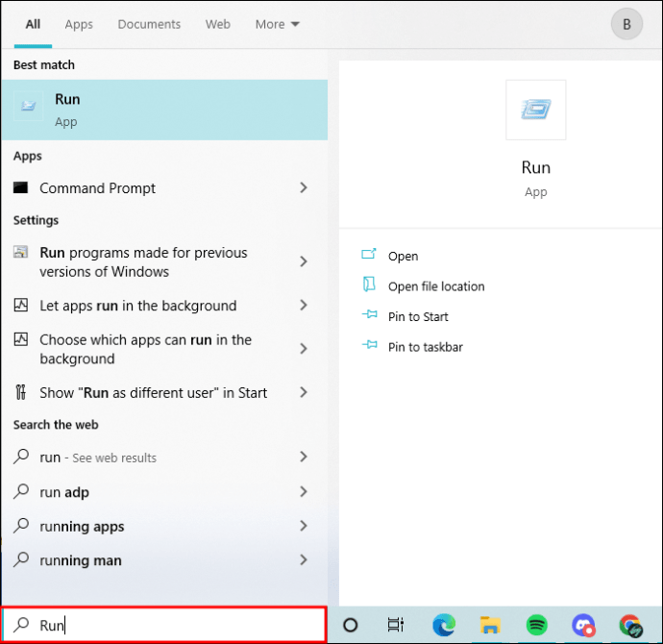
Task: Click the search input field containing Run
Action: (164, 625)
